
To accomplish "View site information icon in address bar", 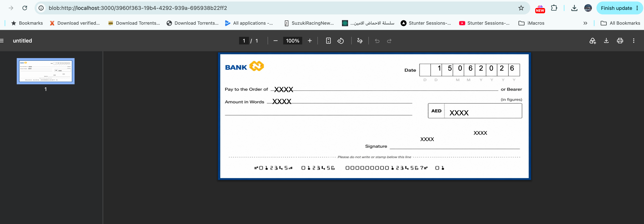I will [x=41, y=8].
